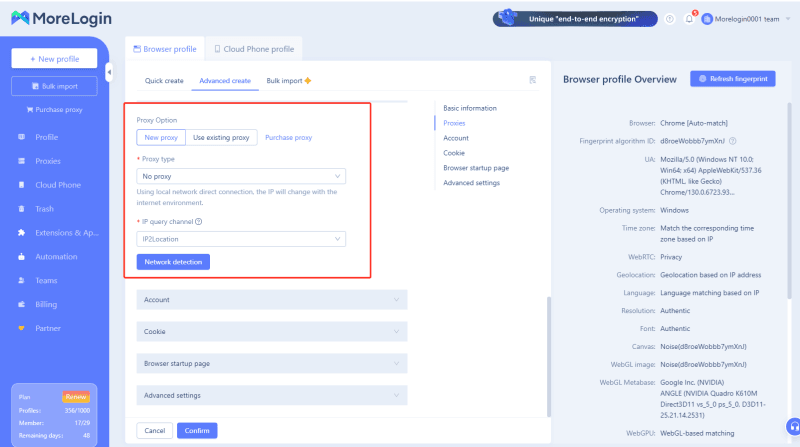Click the user avatar icon

707,19
